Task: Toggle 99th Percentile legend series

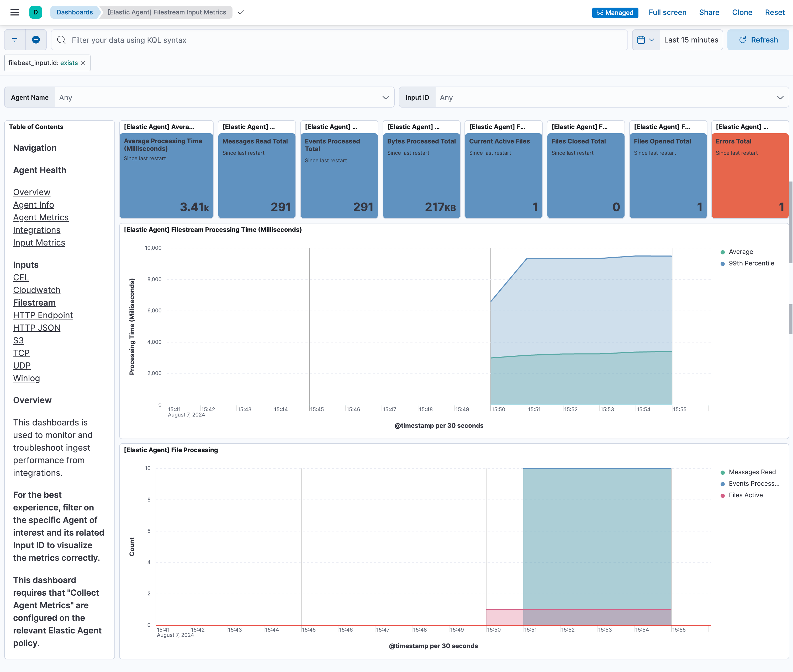Action: [x=751, y=263]
